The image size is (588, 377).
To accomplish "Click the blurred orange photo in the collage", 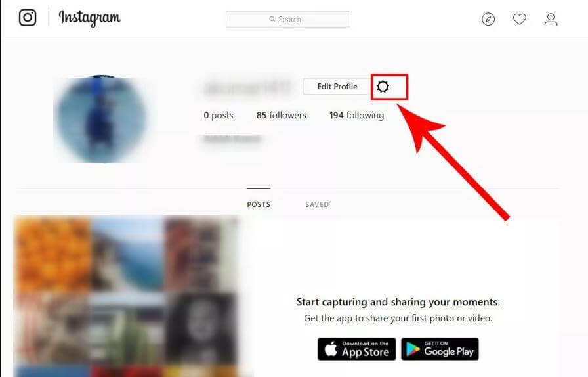I will click(52, 254).
